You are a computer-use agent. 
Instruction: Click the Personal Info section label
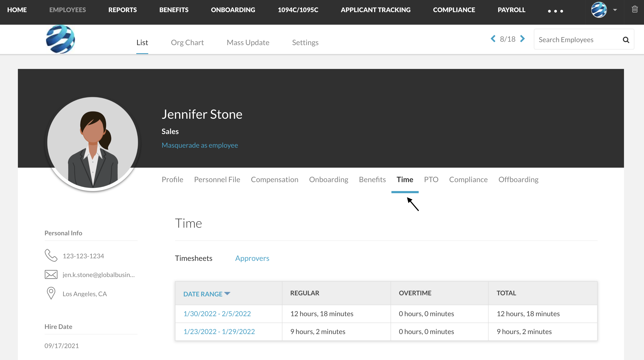click(63, 233)
